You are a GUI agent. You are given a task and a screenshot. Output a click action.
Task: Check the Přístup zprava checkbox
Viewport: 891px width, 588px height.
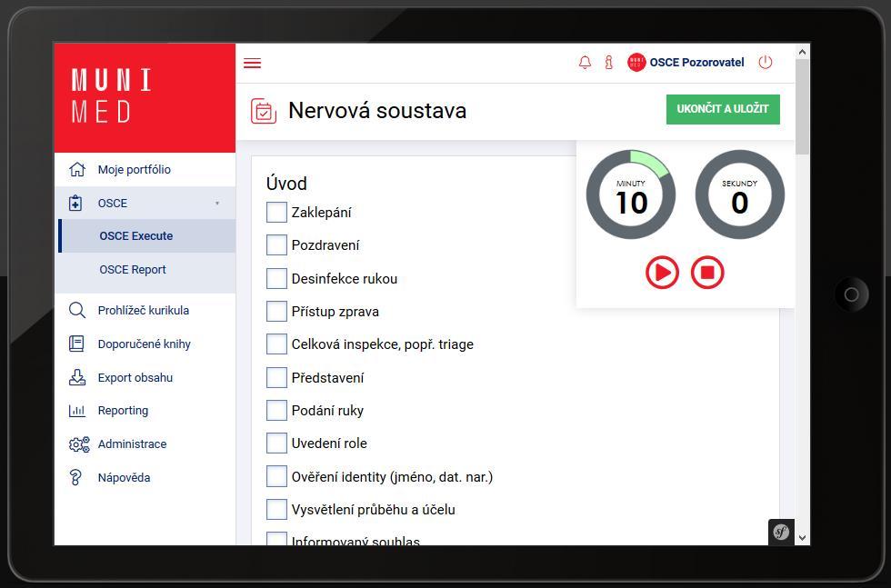coord(276,312)
